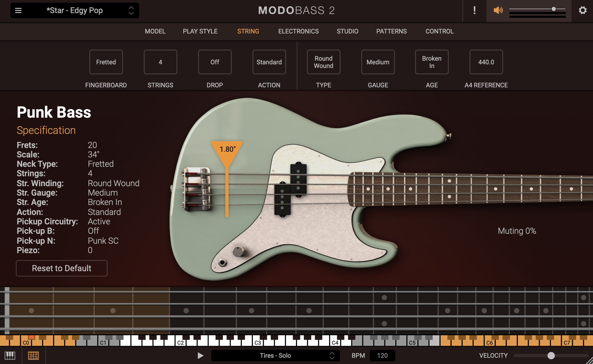Edit the 440.0 A4 reference value

(486, 62)
